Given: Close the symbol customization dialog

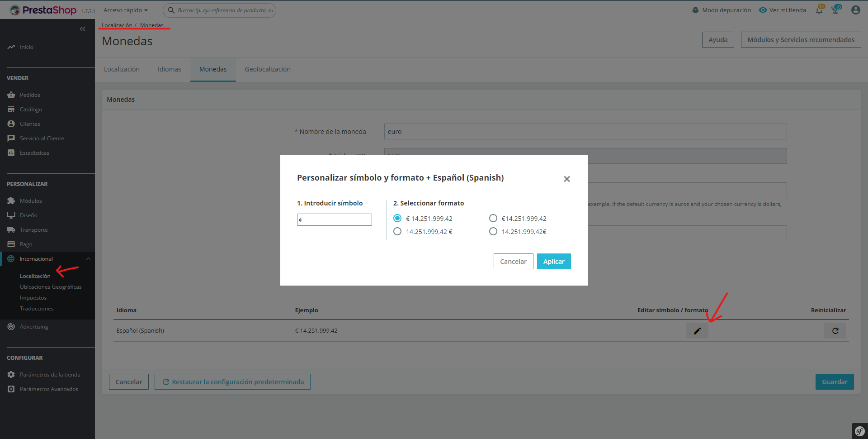Looking at the screenshot, I should (x=567, y=179).
